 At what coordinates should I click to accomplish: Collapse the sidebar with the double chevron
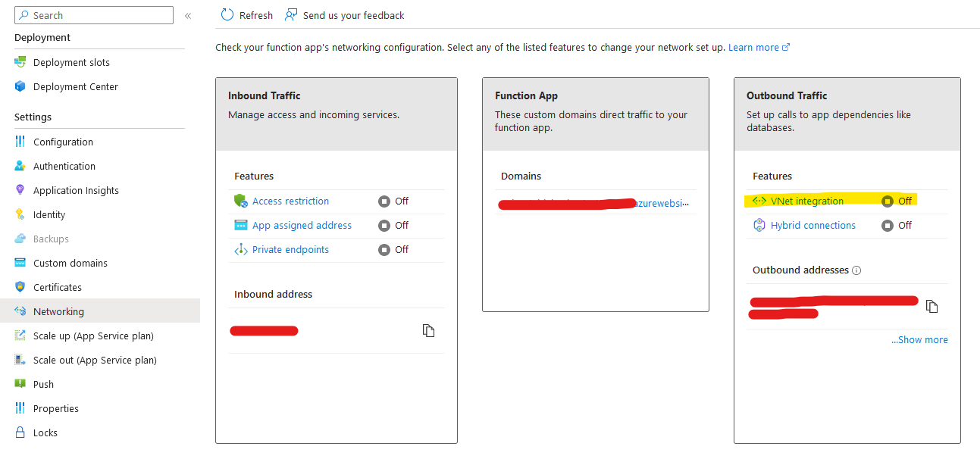(x=188, y=15)
